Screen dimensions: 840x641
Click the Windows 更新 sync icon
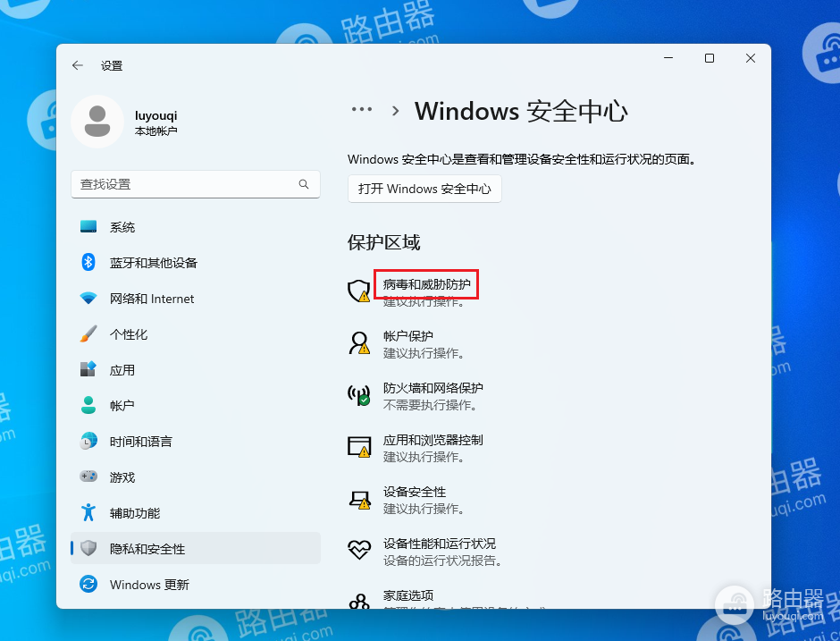88,585
